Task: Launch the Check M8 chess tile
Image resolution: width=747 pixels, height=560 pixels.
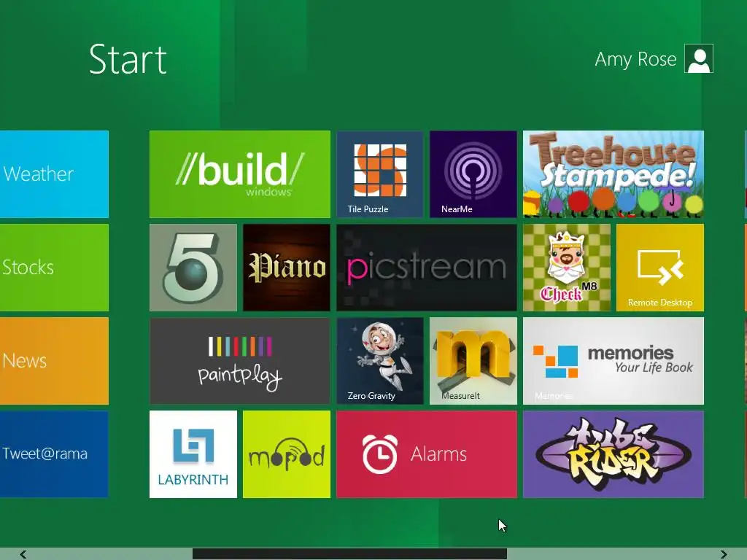Action: pyautogui.click(x=566, y=268)
